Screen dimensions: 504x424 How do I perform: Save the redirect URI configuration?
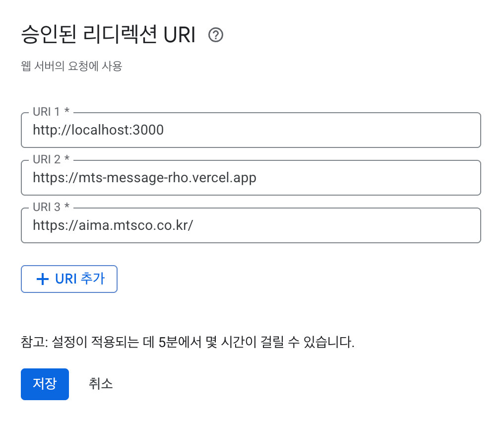tap(45, 384)
